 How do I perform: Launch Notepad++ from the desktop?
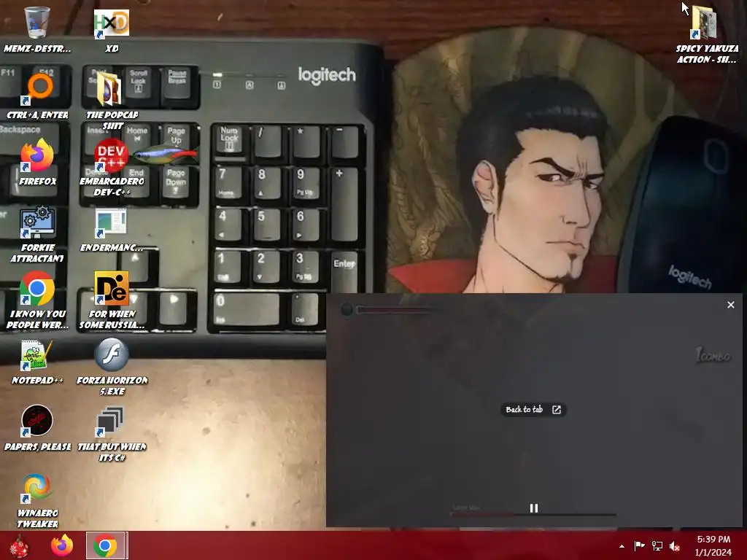tap(36, 355)
